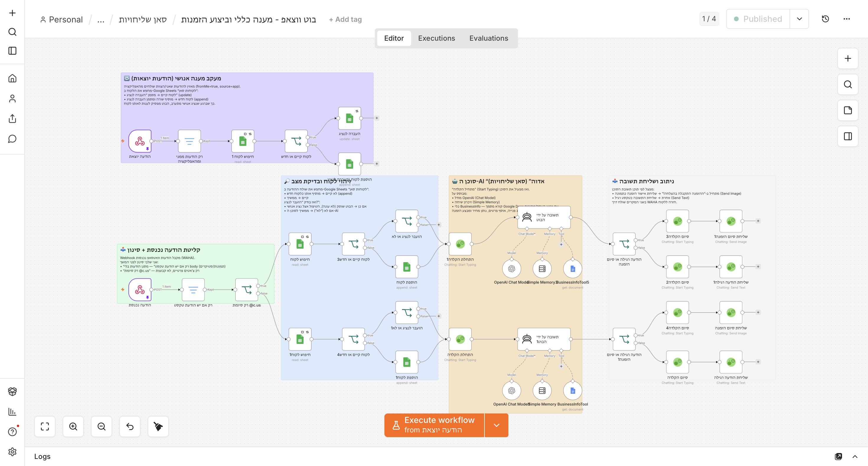Select the הודעה נכנסת webhook node

coord(140,290)
